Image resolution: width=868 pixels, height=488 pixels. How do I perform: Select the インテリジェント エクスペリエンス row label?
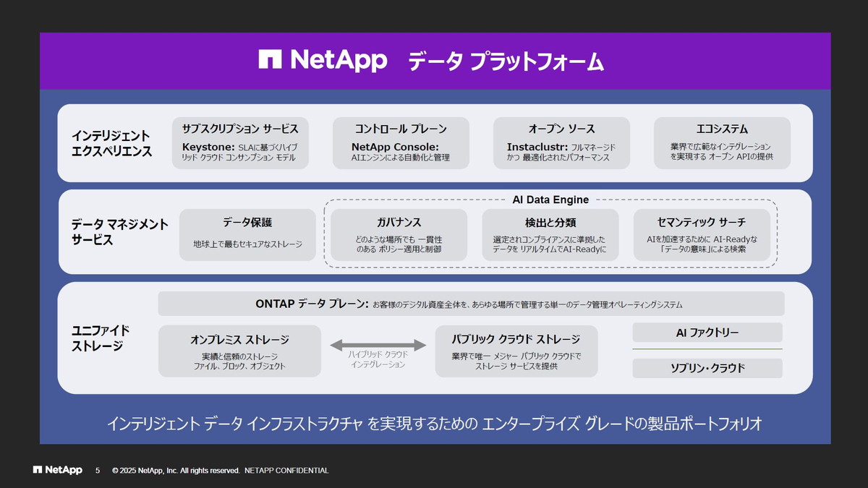tap(112, 141)
